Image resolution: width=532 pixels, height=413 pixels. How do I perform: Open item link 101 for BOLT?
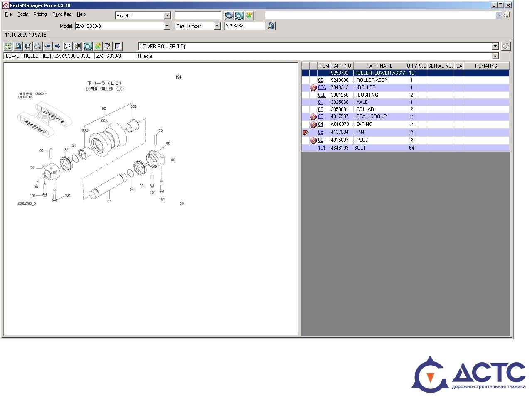click(x=322, y=148)
